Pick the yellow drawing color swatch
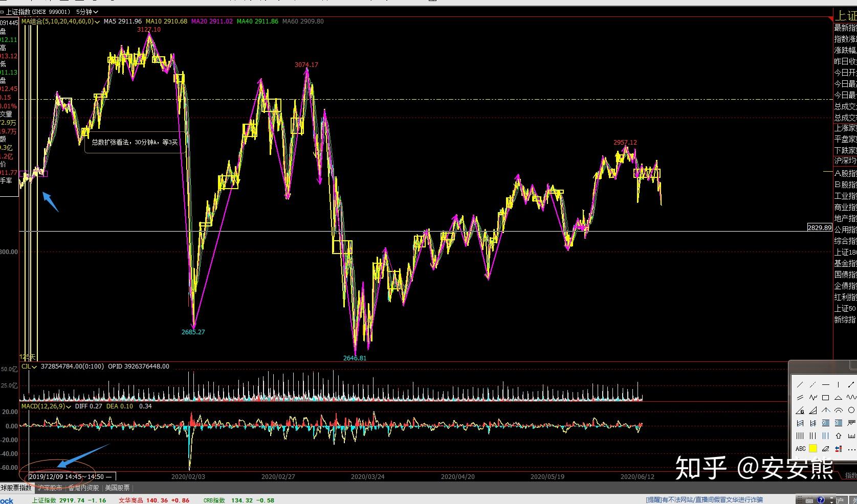857x504 pixels. (x=813, y=449)
